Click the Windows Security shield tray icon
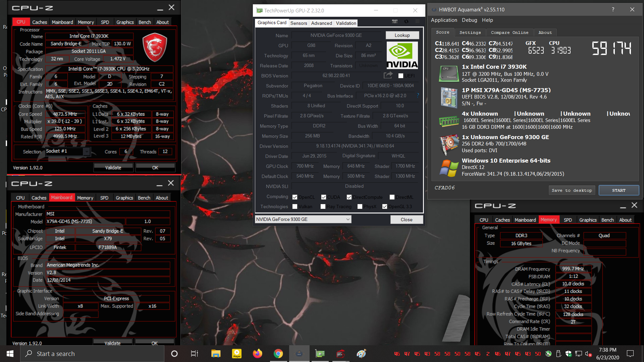Screen dimensions: 644x362 pos(569,354)
